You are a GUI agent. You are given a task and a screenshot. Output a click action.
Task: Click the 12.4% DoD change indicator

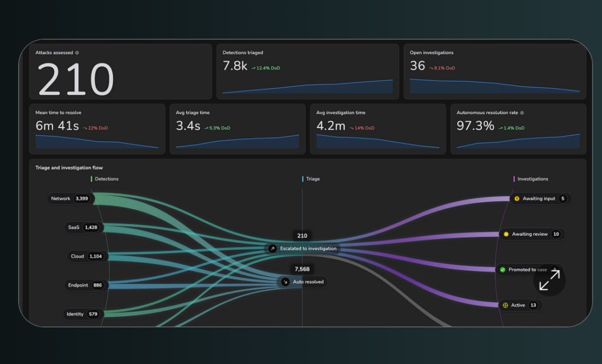coord(266,68)
